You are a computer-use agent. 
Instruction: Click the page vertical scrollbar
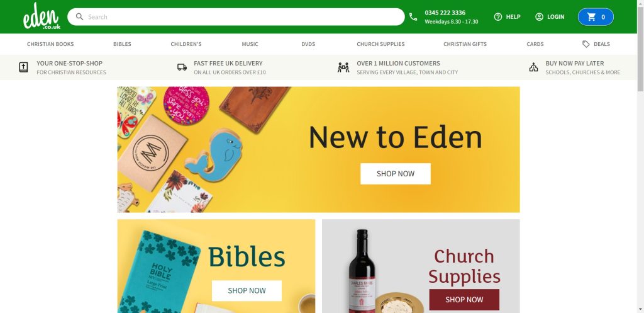point(640,156)
